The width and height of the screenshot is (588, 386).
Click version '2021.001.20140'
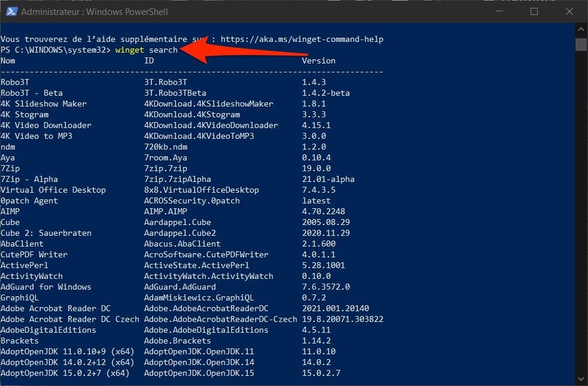point(336,309)
